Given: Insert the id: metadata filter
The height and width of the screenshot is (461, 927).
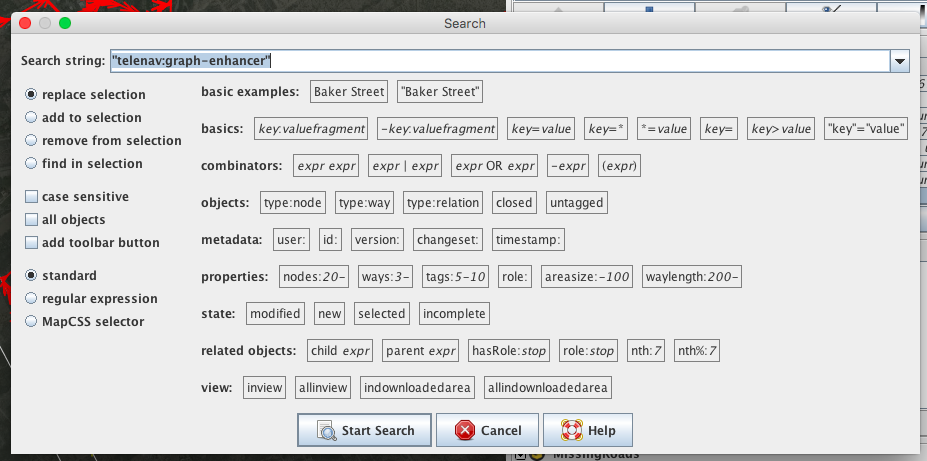Looking at the screenshot, I should tap(330, 240).
